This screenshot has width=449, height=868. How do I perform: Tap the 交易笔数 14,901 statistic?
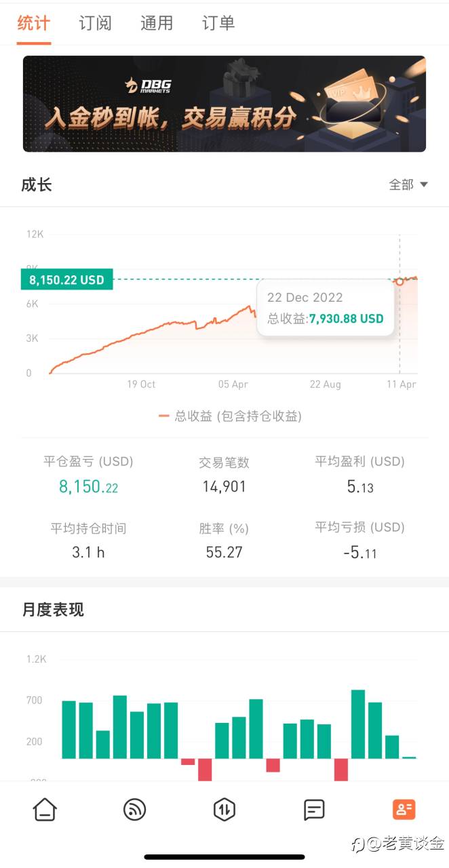click(x=224, y=475)
